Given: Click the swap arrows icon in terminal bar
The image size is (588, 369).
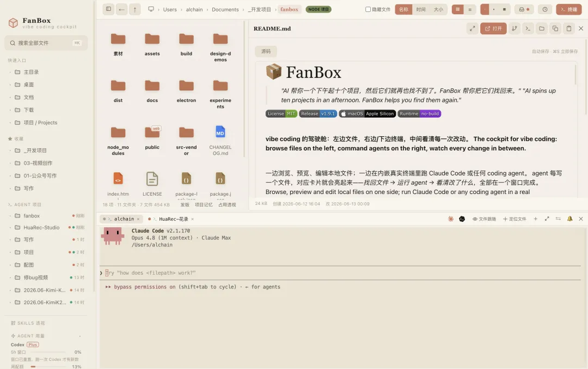Looking at the screenshot, I should click(558, 219).
